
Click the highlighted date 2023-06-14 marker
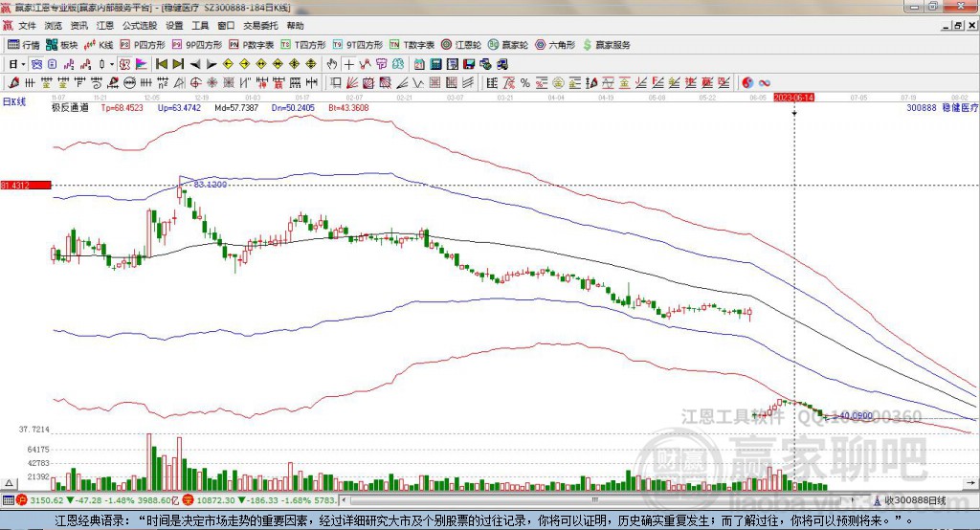point(793,98)
